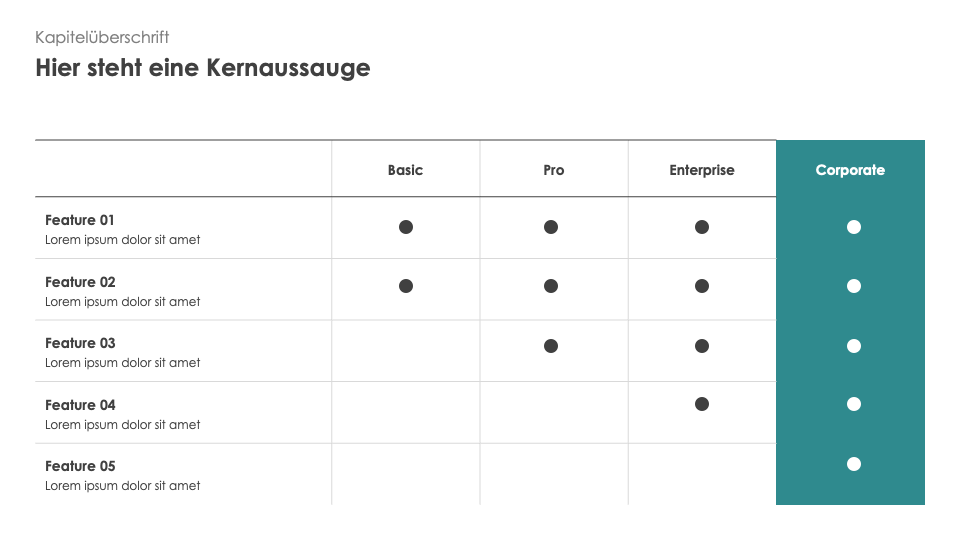Select the Basic dot for Feature 02
Viewport: 960px width, 540px height.
[406, 286]
